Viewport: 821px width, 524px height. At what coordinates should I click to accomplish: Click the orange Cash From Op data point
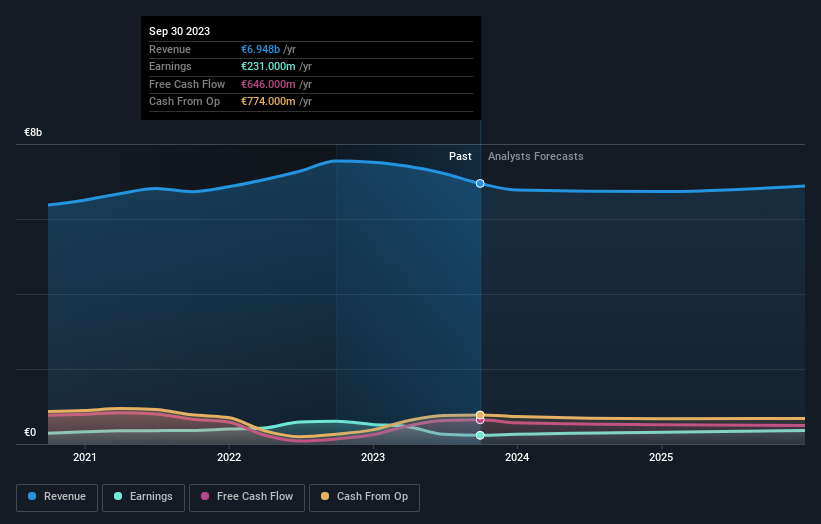[480, 415]
